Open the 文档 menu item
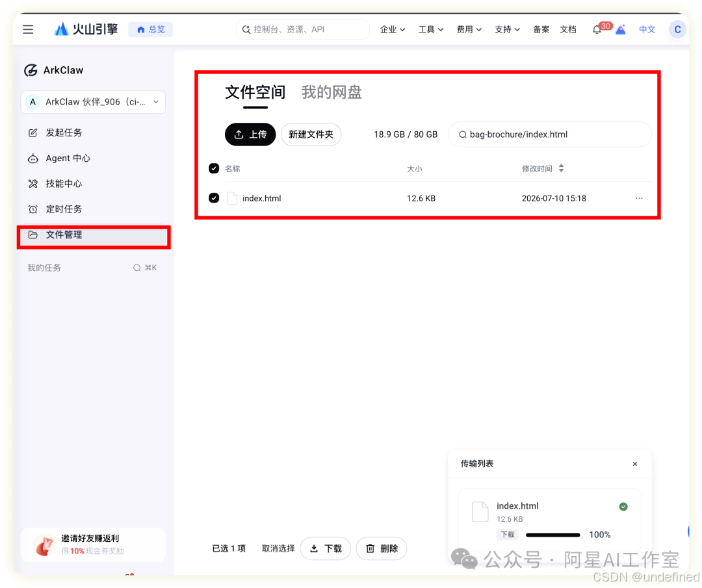 567,29
